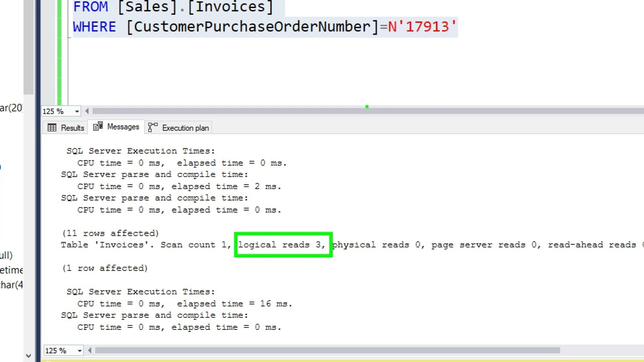Open the Messages tab
The height and width of the screenshot is (362, 644).
tap(116, 127)
